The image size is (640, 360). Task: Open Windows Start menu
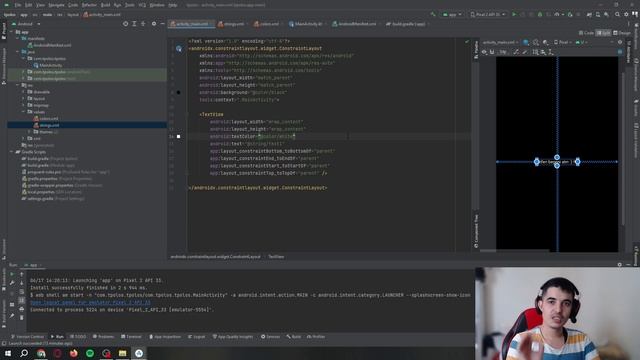click(x=8, y=353)
